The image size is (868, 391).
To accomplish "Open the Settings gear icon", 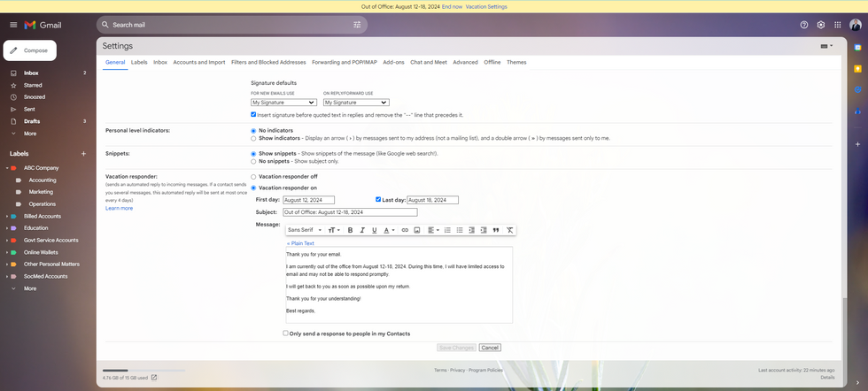I will [821, 25].
